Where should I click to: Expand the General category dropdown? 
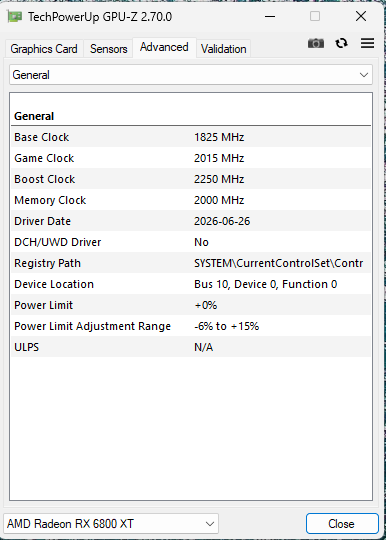(191, 75)
